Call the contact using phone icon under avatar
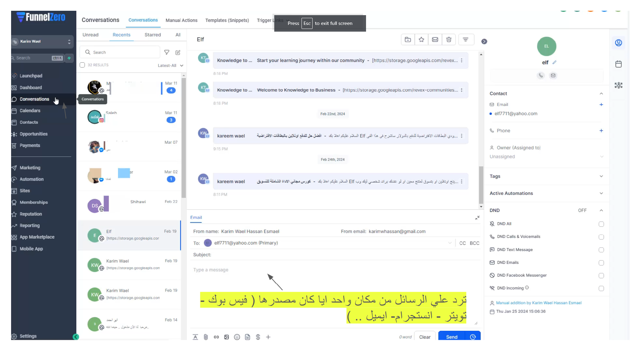The width and height of the screenshot is (644, 350). click(x=541, y=75)
